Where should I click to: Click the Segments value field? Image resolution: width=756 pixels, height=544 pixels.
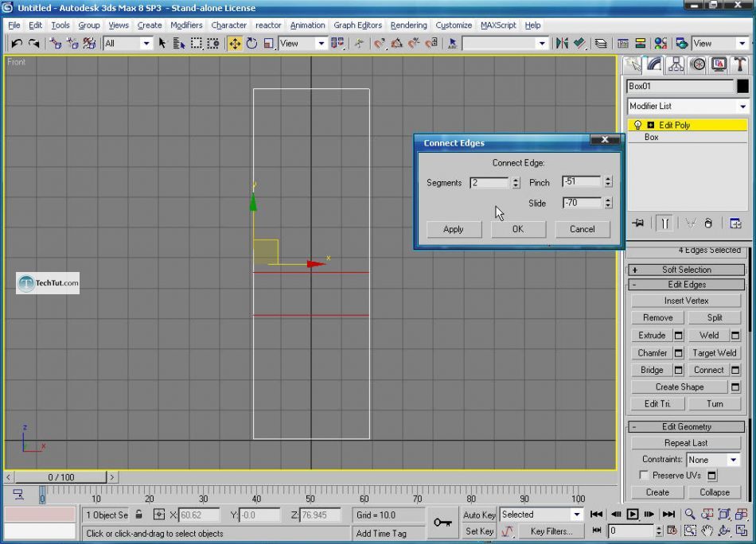click(x=489, y=183)
